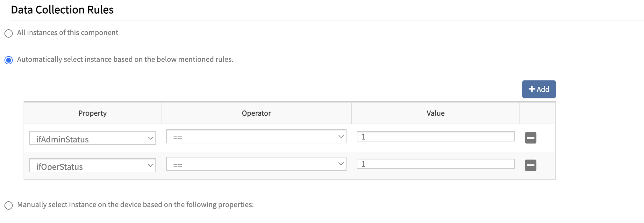Focus the value field for ifOperStatus
This screenshot has width=644, height=223.
(x=435, y=164)
